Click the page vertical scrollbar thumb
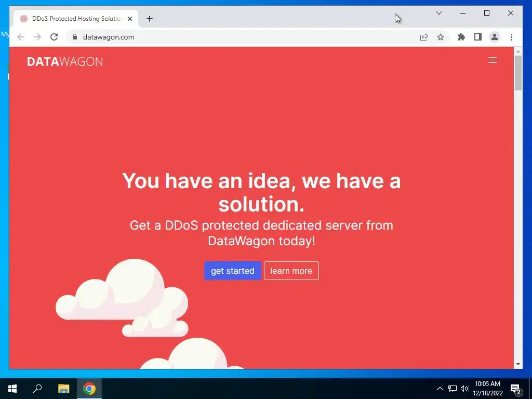This screenshot has height=399, width=532. (518, 73)
